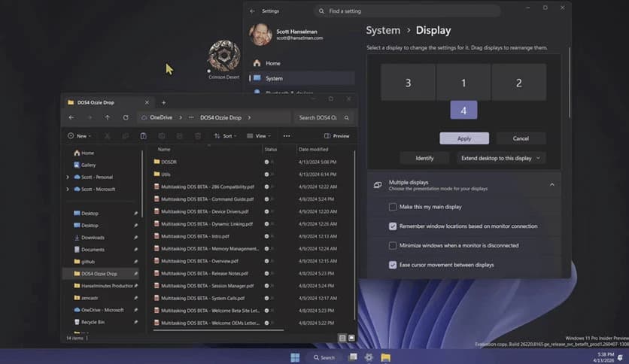Sort by Date modified column header
The width and height of the screenshot is (629, 364).
tap(313, 149)
